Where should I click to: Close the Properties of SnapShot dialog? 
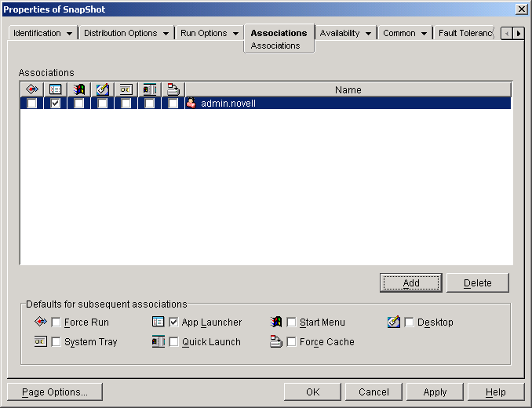point(521,9)
